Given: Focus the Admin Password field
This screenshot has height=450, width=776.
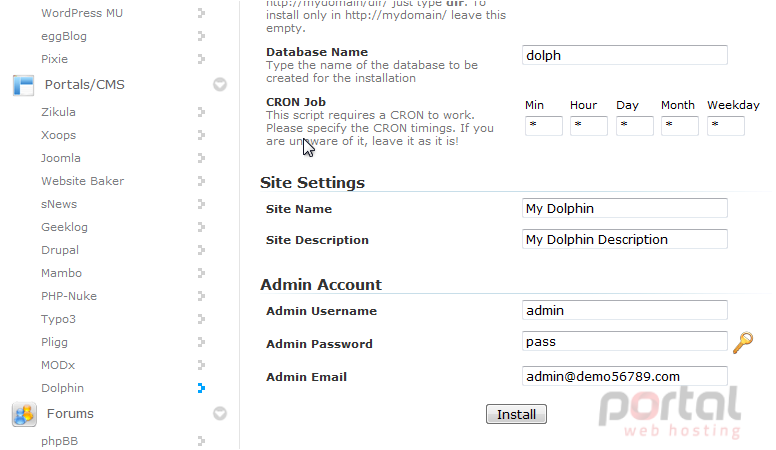Looking at the screenshot, I should tap(625, 341).
